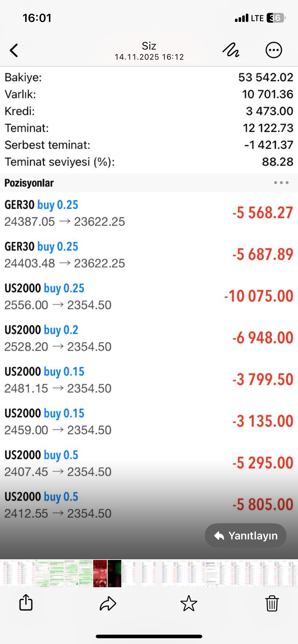Tap the Teminat seviyesi (%) row
The image size is (298, 644).
coord(149,162)
